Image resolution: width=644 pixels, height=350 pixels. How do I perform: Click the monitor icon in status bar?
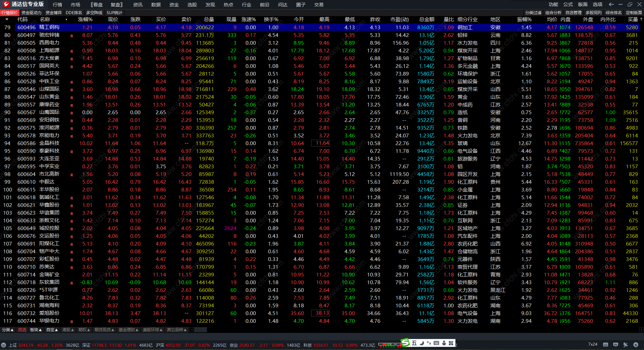(x=615, y=345)
